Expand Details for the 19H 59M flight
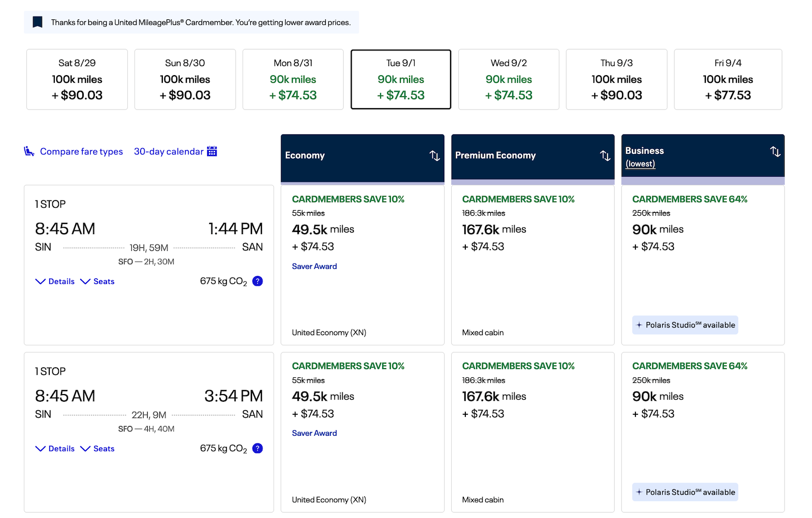This screenshot has height=518, width=812. (x=55, y=281)
